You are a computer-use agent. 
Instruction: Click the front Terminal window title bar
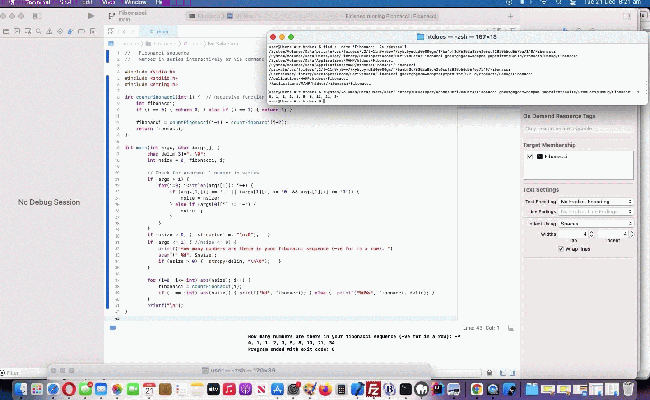coord(457,37)
